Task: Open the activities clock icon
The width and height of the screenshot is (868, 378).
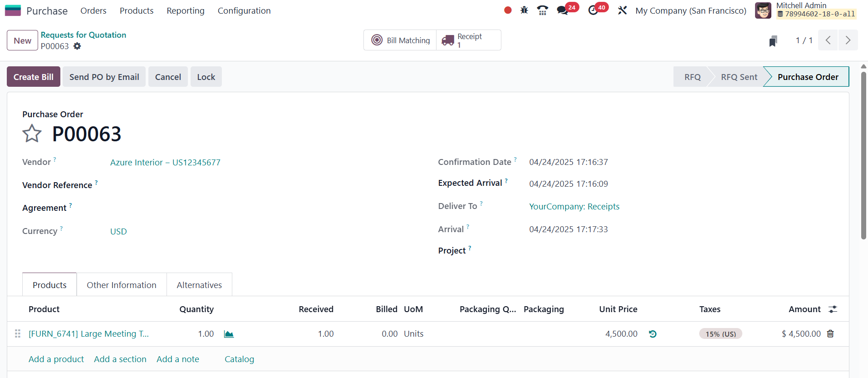Action: 593,10
